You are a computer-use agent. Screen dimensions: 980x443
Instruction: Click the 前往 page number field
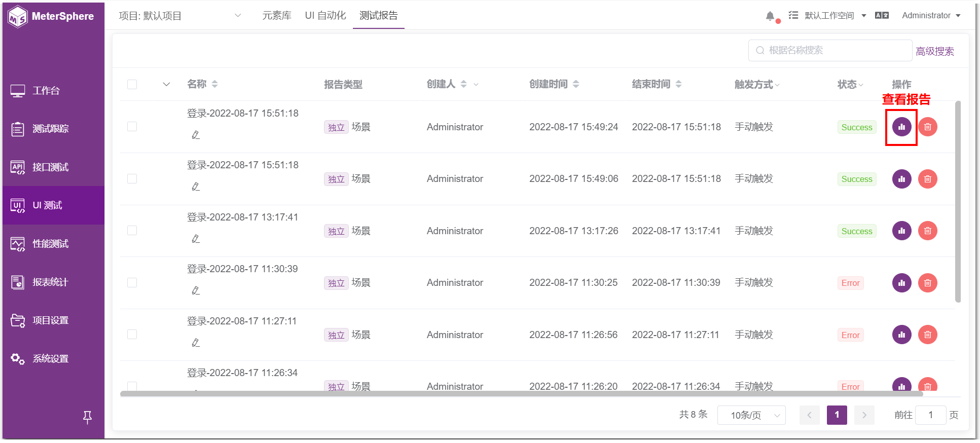930,415
